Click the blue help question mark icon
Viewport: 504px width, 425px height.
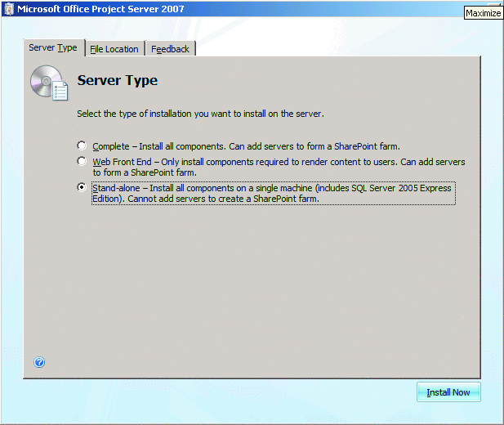[x=39, y=362]
